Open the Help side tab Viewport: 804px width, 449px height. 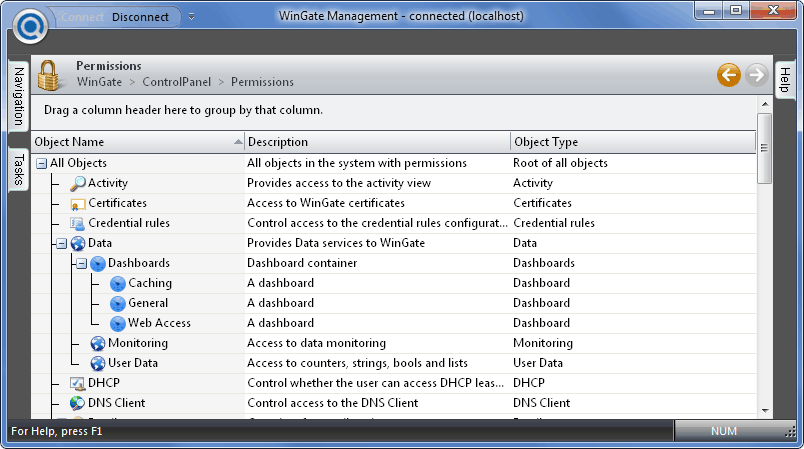point(785,80)
